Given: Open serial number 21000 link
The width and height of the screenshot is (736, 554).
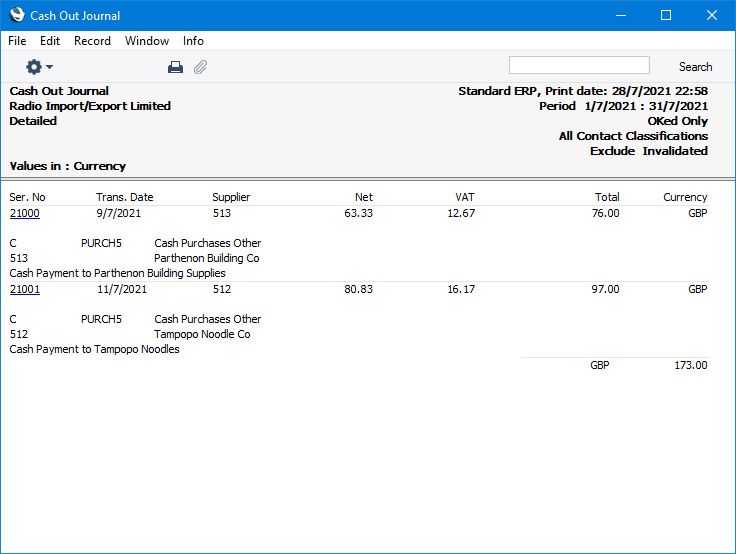Looking at the screenshot, I should click(x=25, y=213).
